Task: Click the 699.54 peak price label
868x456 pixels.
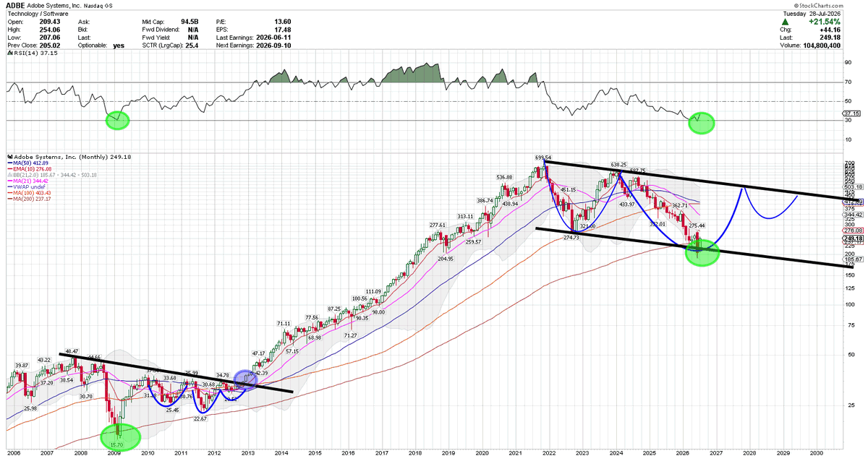Action: tap(542, 157)
